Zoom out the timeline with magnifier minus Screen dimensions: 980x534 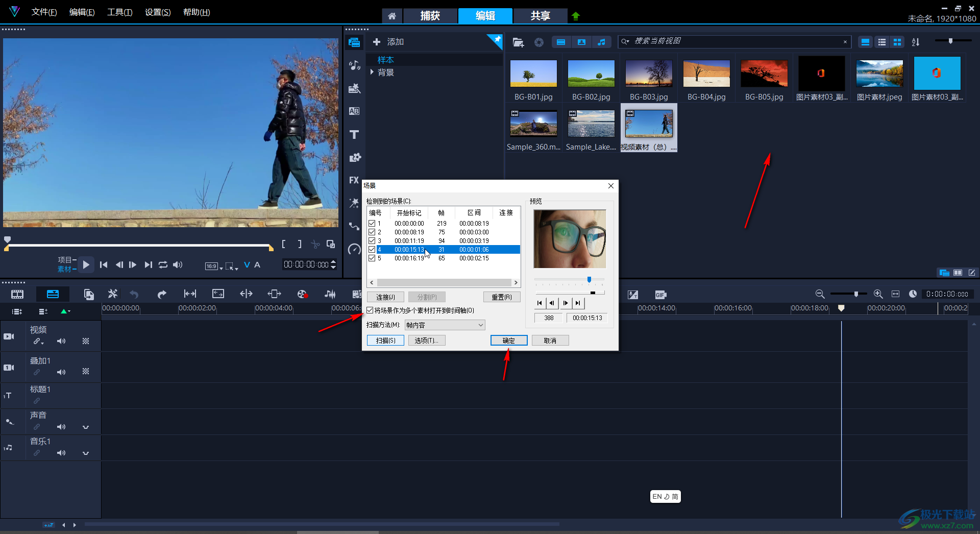point(820,294)
